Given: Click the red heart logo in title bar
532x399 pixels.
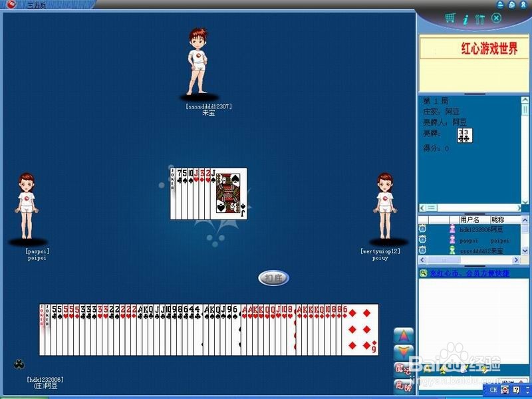Looking at the screenshot, I should pyautogui.click(x=11, y=5).
